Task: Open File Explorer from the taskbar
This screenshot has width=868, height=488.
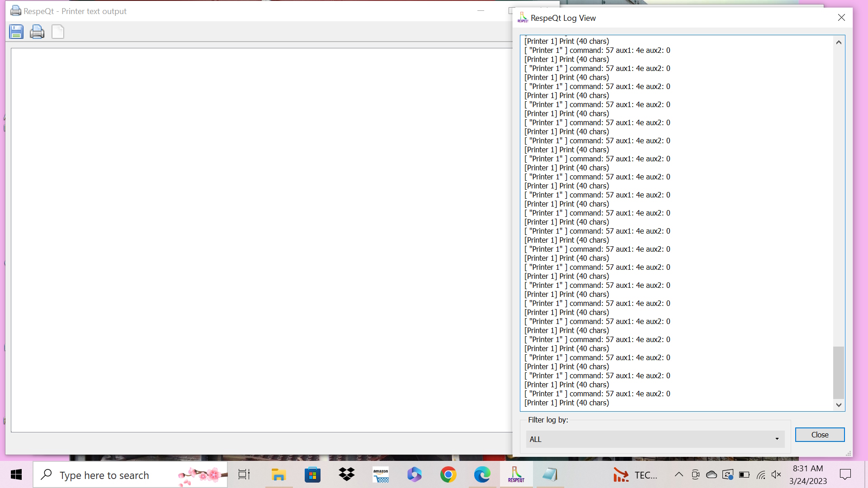Action: [278, 475]
